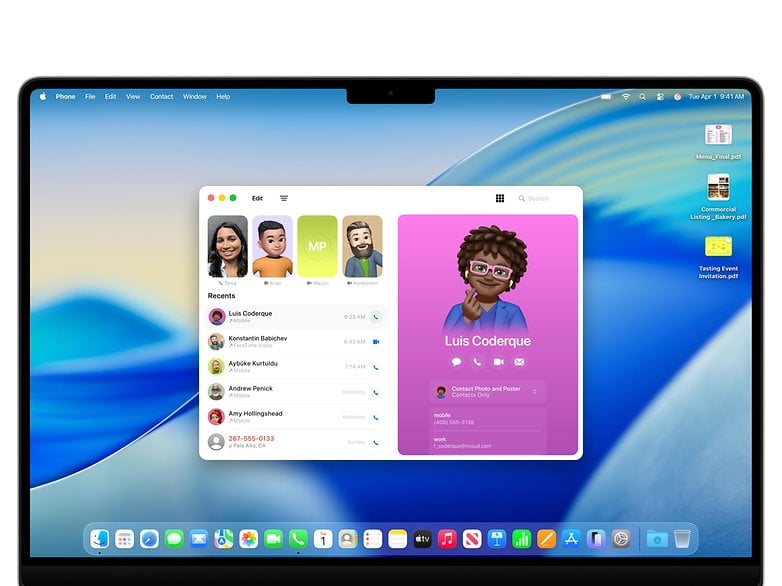Send email from Luis Coderque contact card
This screenshot has width=782, height=586.
(519, 362)
